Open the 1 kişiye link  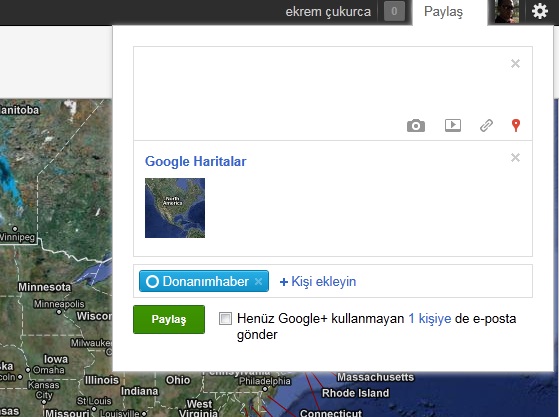[430, 319]
